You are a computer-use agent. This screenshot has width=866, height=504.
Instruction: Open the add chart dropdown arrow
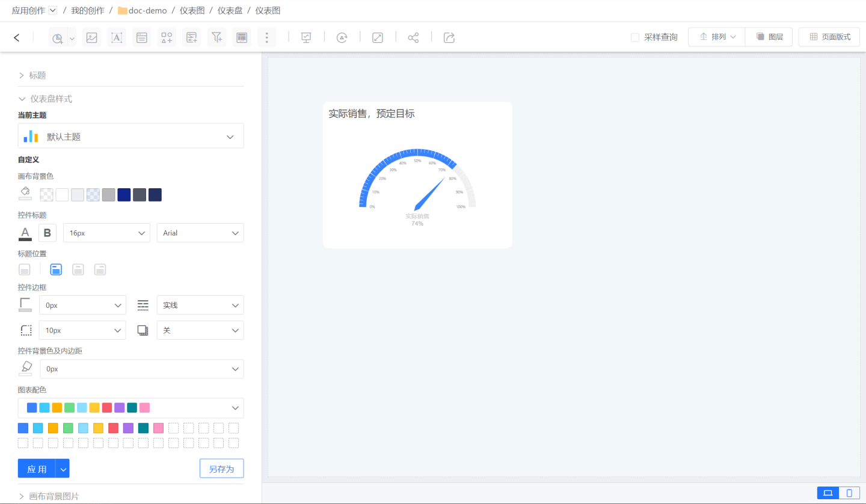pyautogui.click(x=72, y=37)
